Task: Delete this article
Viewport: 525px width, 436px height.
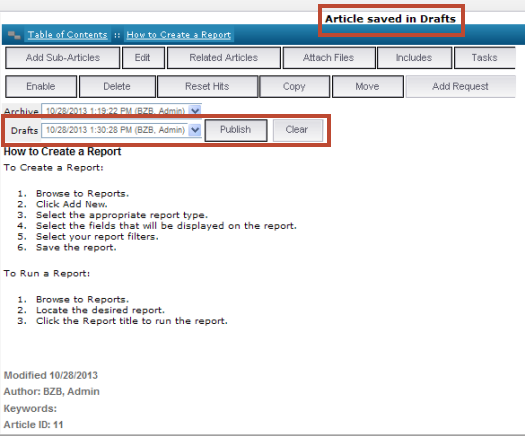Action: (117, 86)
